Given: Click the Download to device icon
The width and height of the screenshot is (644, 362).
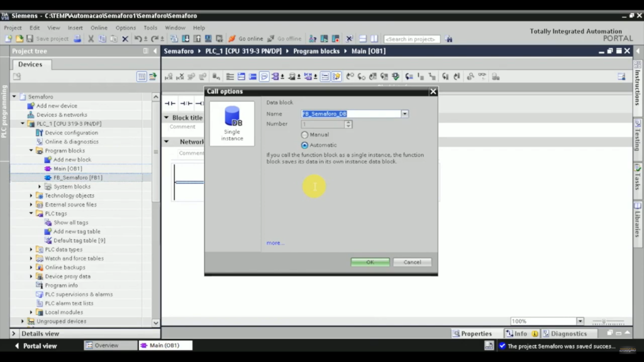Looking at the screenshot, I should [186, 39].
